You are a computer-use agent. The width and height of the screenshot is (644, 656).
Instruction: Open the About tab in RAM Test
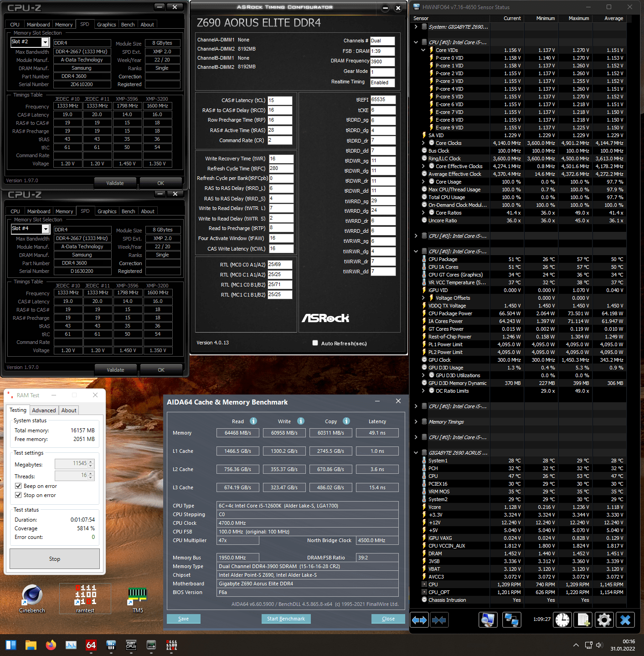point(69,410)
